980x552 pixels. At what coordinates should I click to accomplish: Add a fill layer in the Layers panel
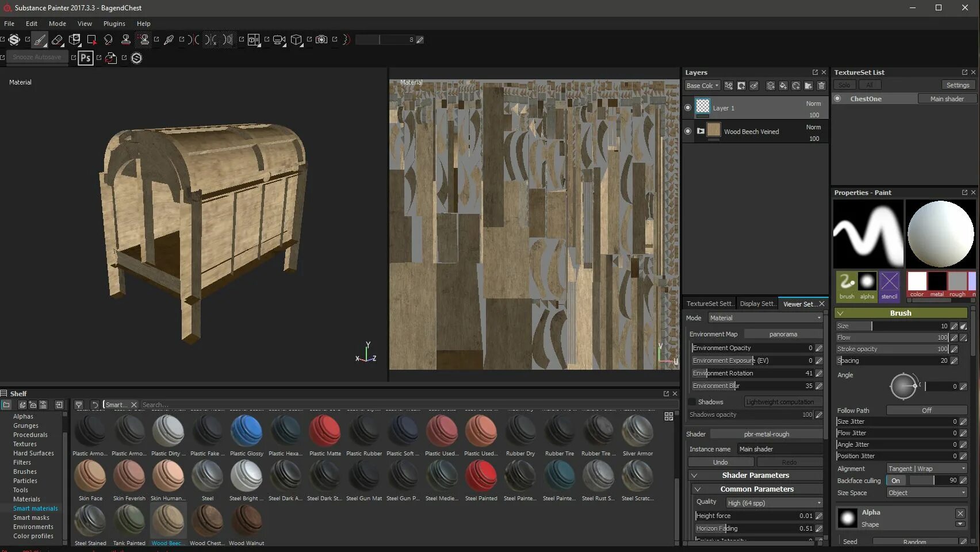point(783,85)
